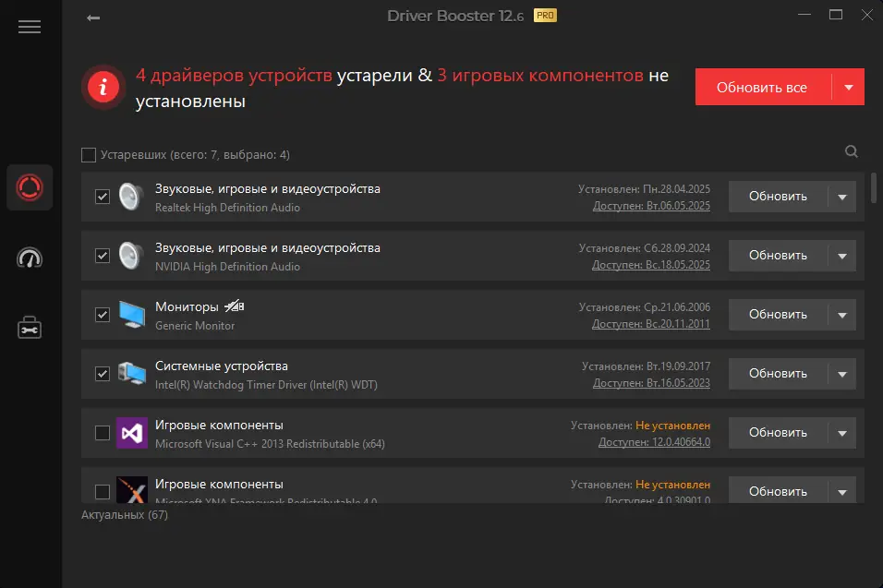Click the Системные устройства title
The height and width of the screenshot is (588, 883).
click(222, 366)
